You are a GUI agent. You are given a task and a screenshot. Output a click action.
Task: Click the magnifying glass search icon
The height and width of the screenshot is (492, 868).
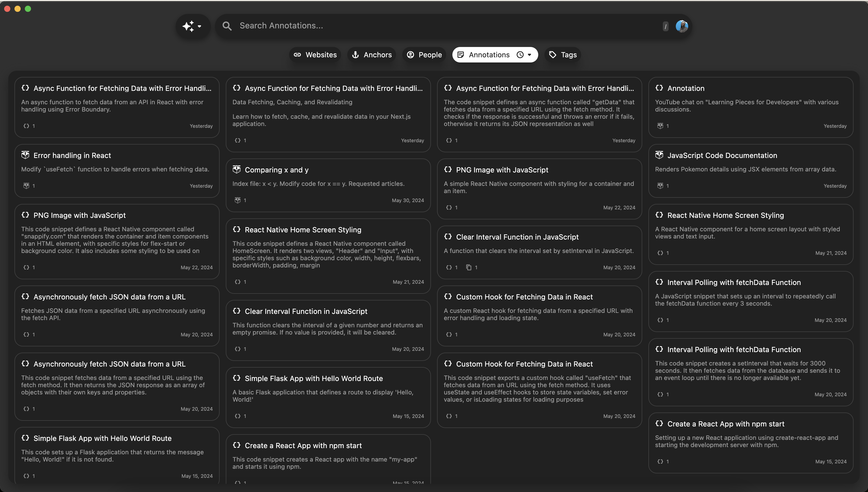227,26
